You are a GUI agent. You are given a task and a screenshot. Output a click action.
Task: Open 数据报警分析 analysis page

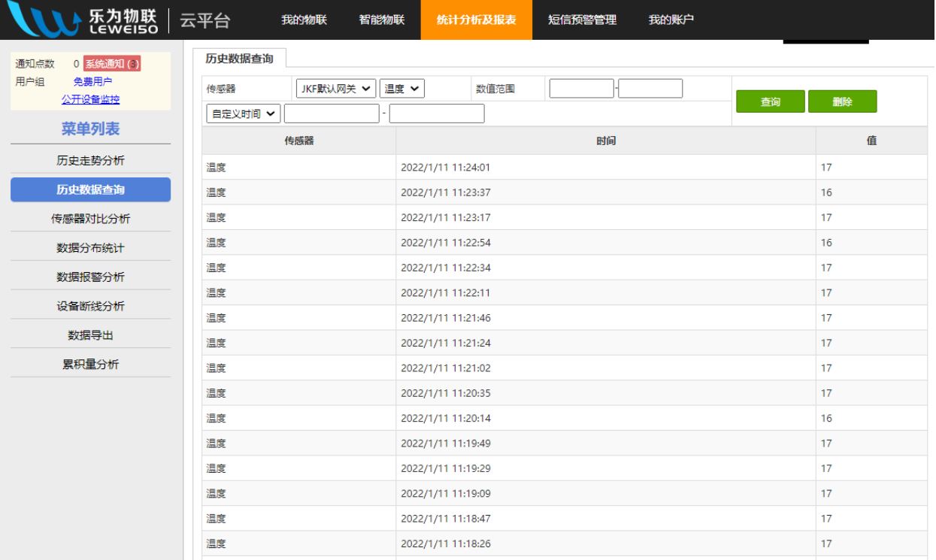click(x=90, y=275)
